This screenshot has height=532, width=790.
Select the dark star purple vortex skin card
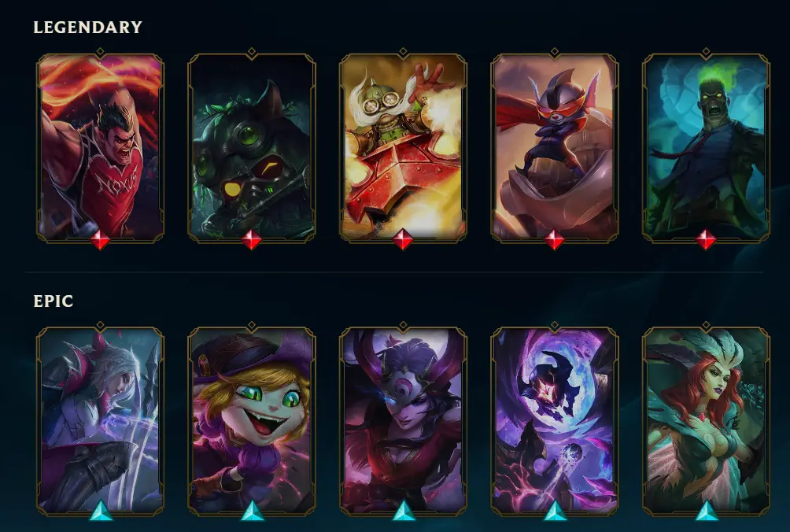click(x=555, y=421)
